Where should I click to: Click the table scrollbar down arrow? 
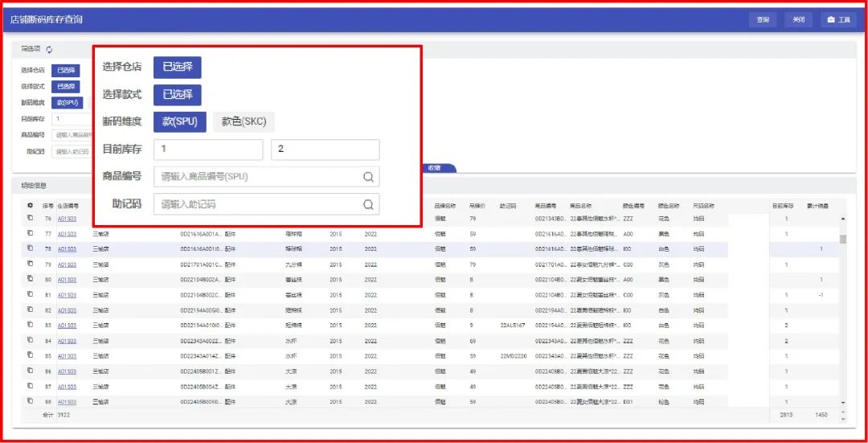click(x=843, y=403)
